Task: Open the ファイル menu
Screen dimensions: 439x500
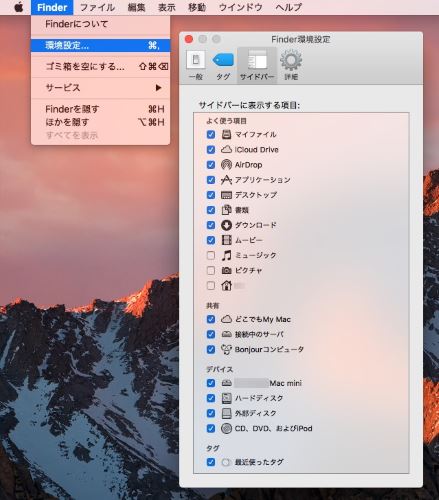Action: (x=97, y=7)
